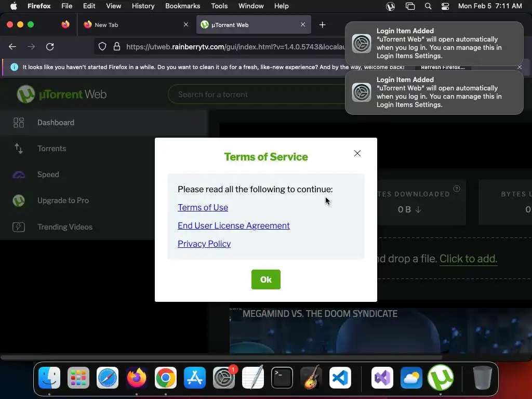Click the µTorrent Web logo
532x399 pixels.
pos(62,94)
